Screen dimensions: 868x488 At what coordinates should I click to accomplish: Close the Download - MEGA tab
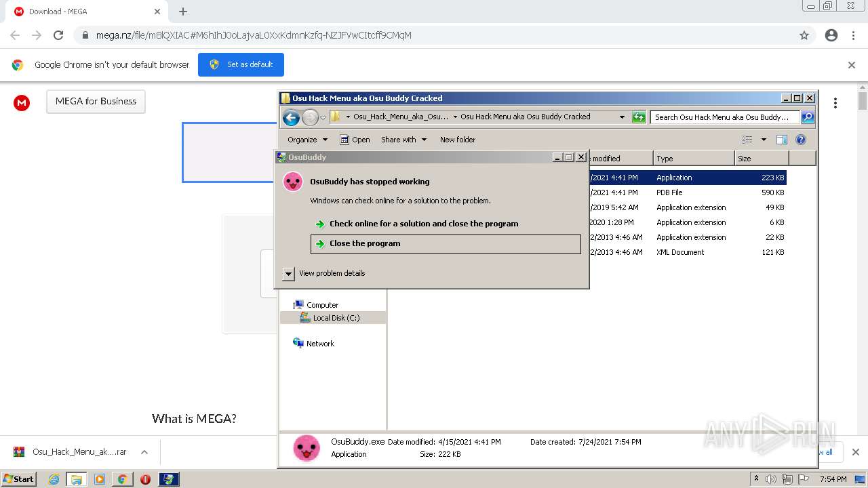(157, 12)
